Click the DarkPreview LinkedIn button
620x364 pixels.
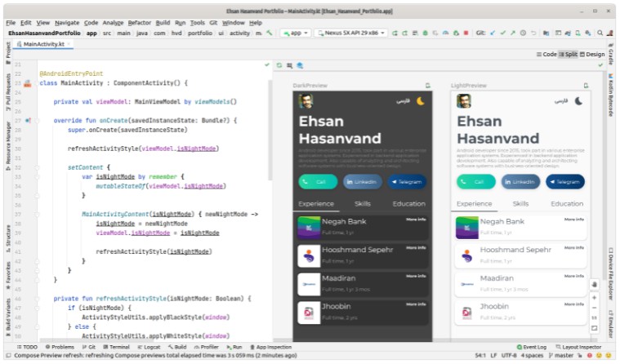(x=362, y=182)
